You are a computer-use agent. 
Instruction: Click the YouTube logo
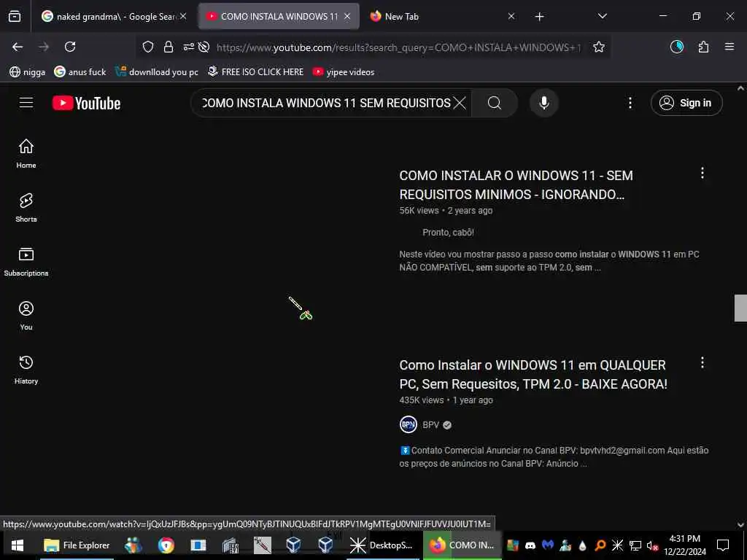pyautogui.click(x=86, y=103)
